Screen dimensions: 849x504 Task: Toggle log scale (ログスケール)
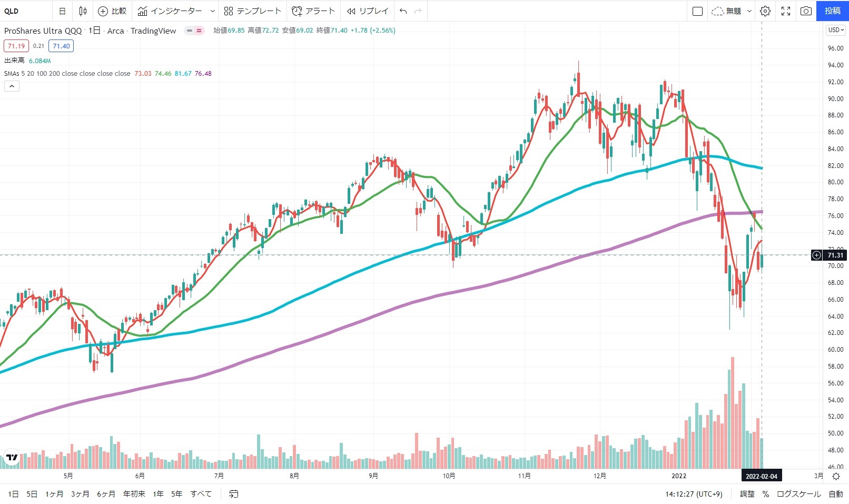(798, 493)
